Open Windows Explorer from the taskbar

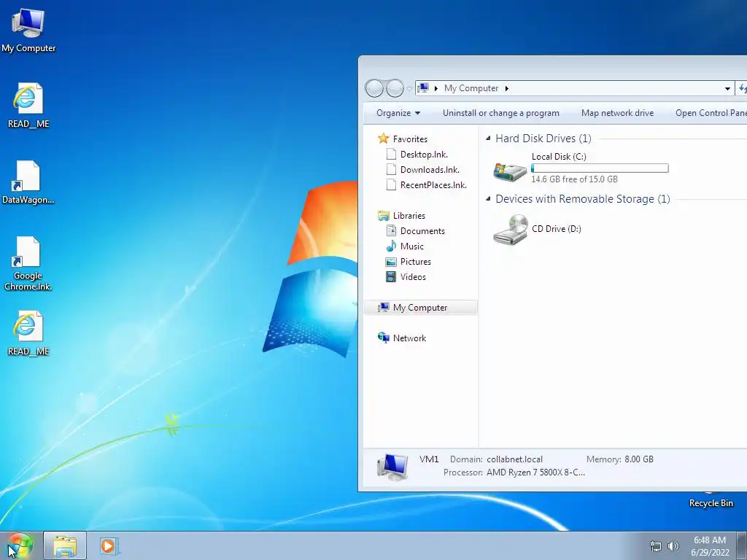[65, 545]
